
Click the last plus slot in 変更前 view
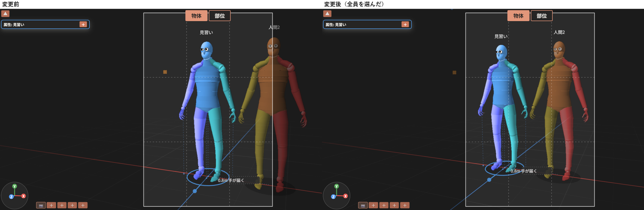[x=83, y=205]
